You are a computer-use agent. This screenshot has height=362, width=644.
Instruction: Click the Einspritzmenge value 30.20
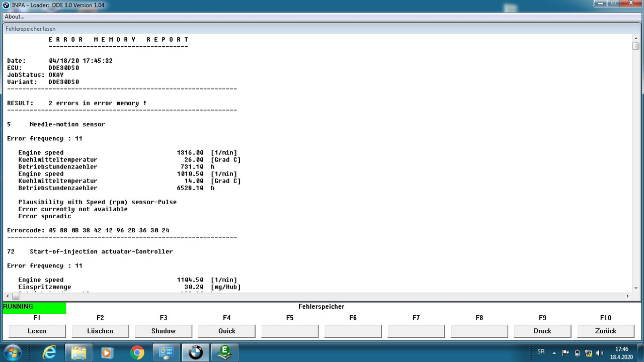click(x=194, y=287)
